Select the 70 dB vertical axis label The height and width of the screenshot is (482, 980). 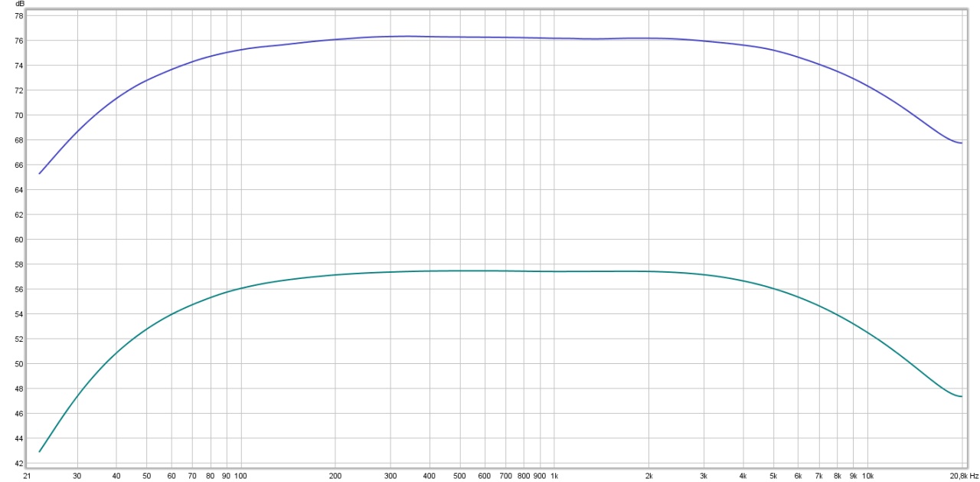20,115
